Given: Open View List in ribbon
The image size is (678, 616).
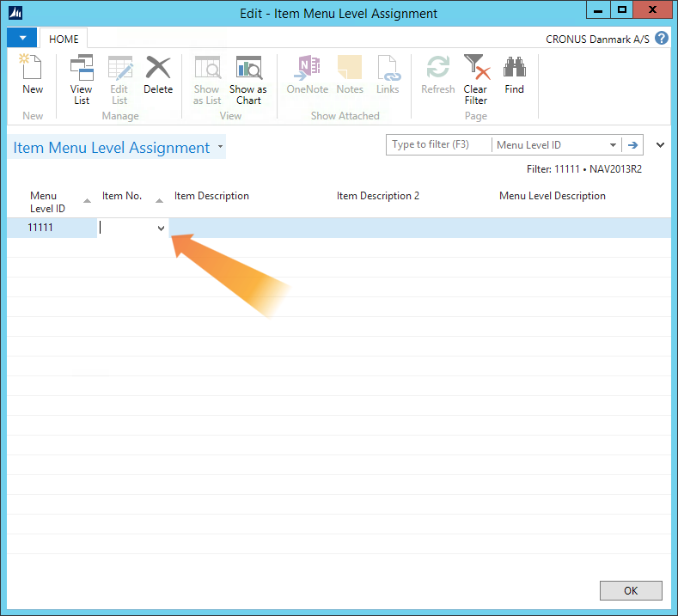Looking at the screenshot, I should pyautogui.click(x=82, y=80).
